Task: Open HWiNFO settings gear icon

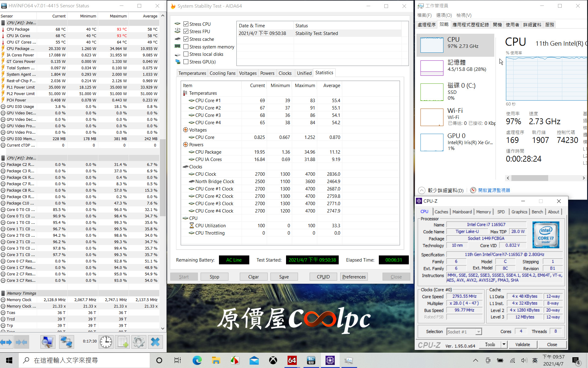Action: pos(138,342)
